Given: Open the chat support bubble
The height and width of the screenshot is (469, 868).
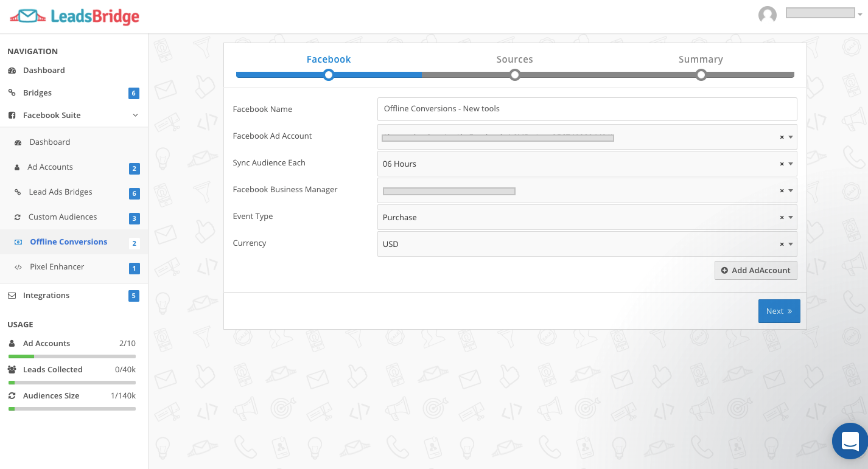Looking at the screenshot, I should coord(850,440).
